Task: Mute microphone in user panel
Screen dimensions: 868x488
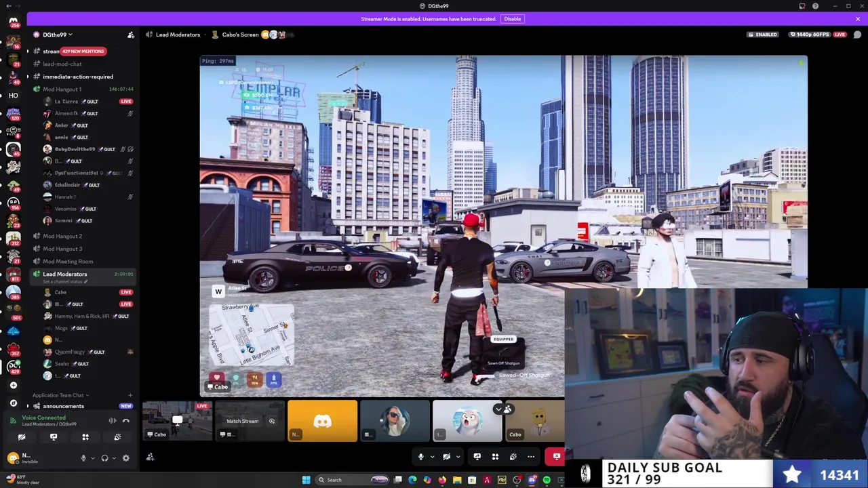Action: tap(83, 458)
